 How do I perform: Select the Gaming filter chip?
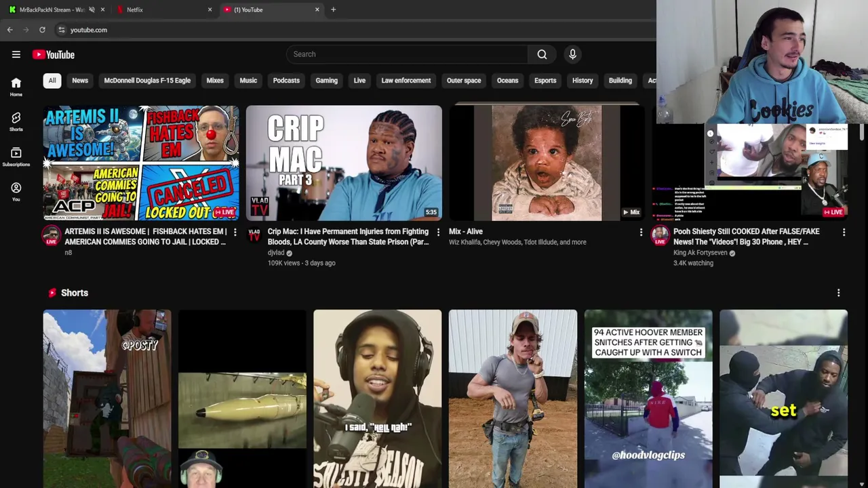tap(326, 81)
